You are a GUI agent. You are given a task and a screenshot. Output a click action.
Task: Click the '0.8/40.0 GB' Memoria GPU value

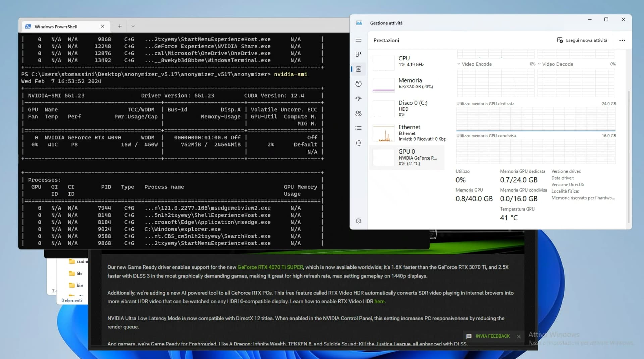474,199
